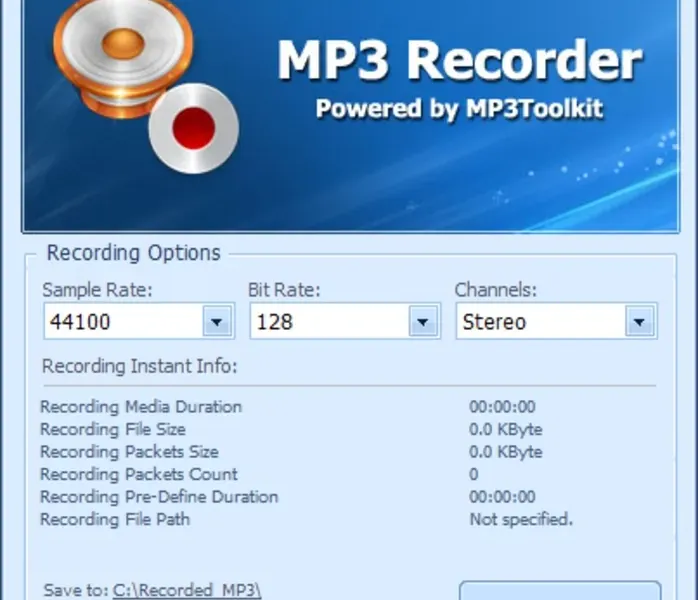Screen dimensions: 698x600
Task: Click the Bit Rate: label
Action: click(x=284, y=290)
